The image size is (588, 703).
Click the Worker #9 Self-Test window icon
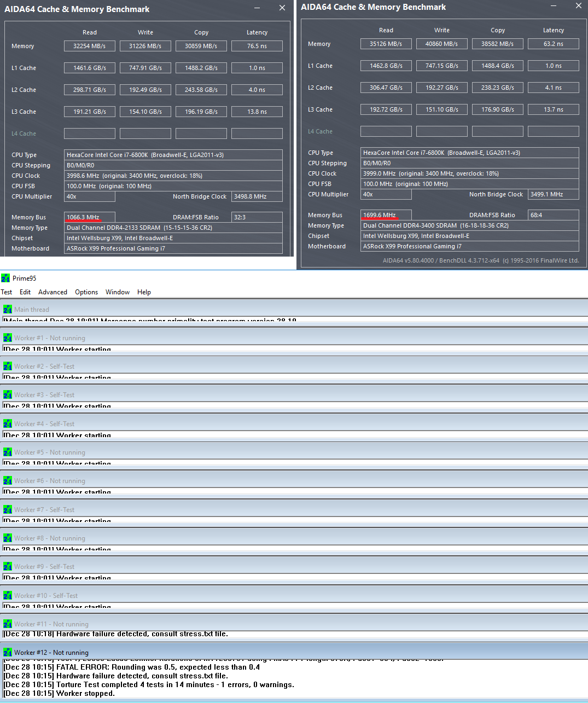(8, 566)
